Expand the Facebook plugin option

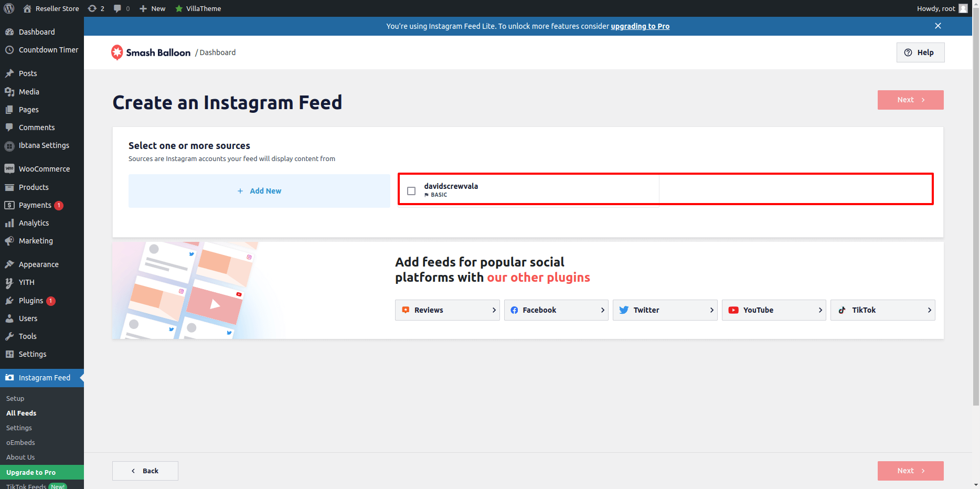click(x=556, y=310)
